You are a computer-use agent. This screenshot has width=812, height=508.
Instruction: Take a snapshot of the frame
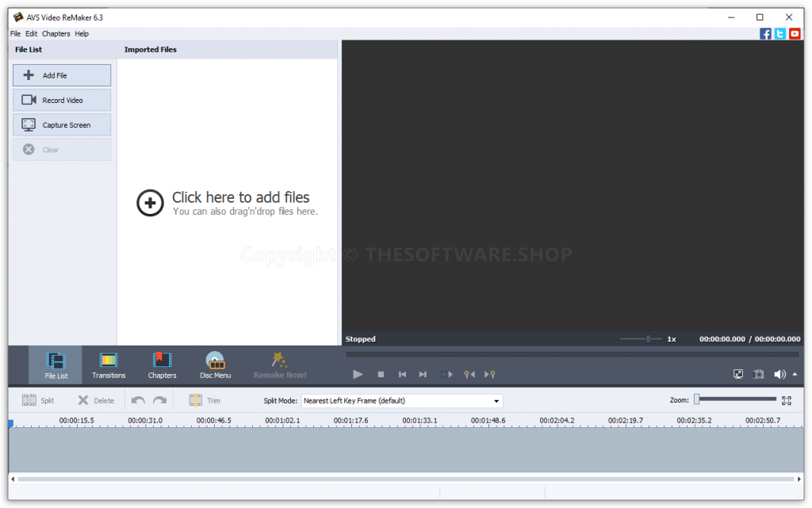click(758, 374)
